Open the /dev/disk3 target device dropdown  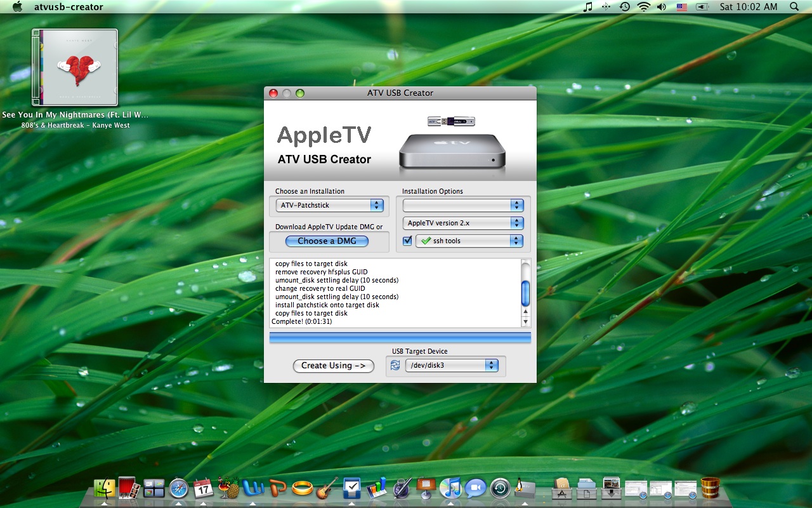[x=452, y=365]
